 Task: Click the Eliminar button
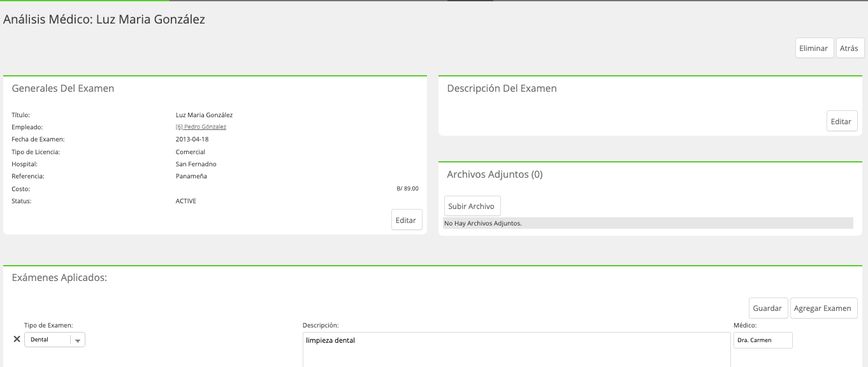[814, 48]
